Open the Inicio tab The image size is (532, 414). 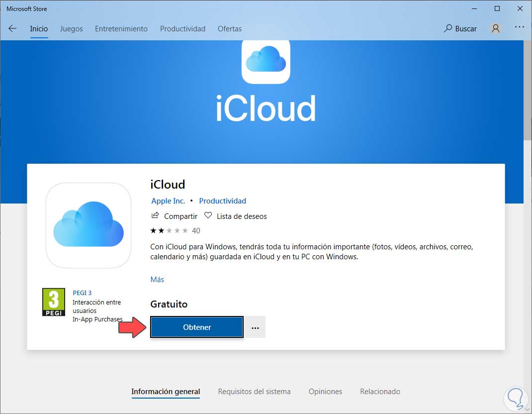pos(39,29)
